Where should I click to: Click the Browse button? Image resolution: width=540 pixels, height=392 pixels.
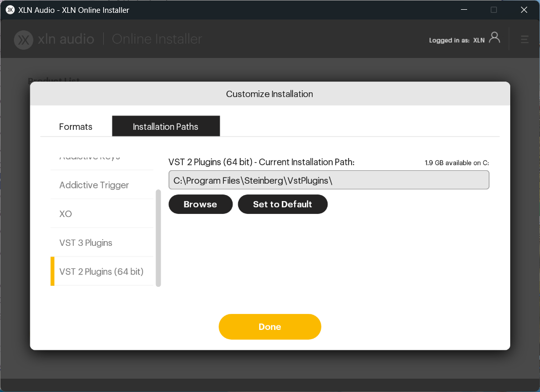200,204
